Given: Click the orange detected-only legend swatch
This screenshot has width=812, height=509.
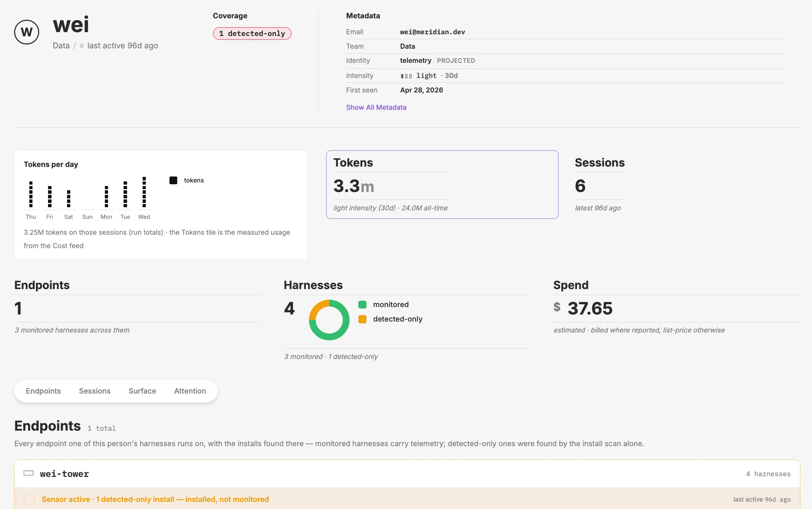Looking at the screenshot, I should click(x=362, y=319).
